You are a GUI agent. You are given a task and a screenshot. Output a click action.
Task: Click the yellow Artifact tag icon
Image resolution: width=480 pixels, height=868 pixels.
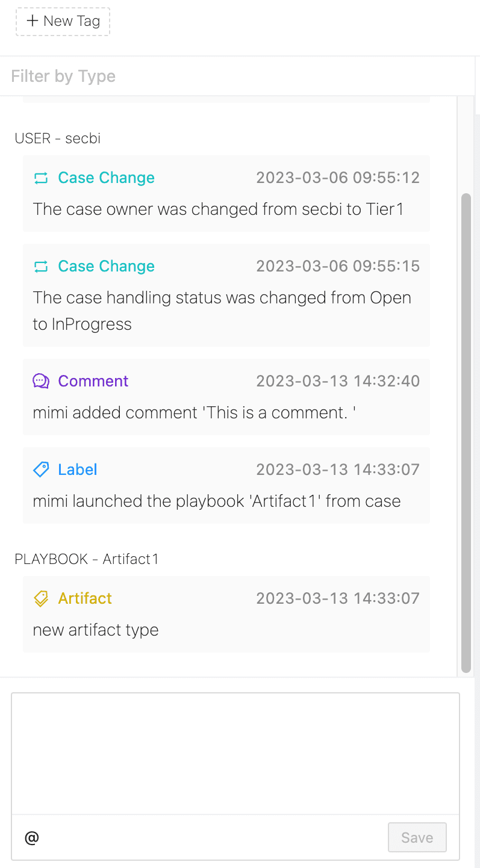coord(40,598)
